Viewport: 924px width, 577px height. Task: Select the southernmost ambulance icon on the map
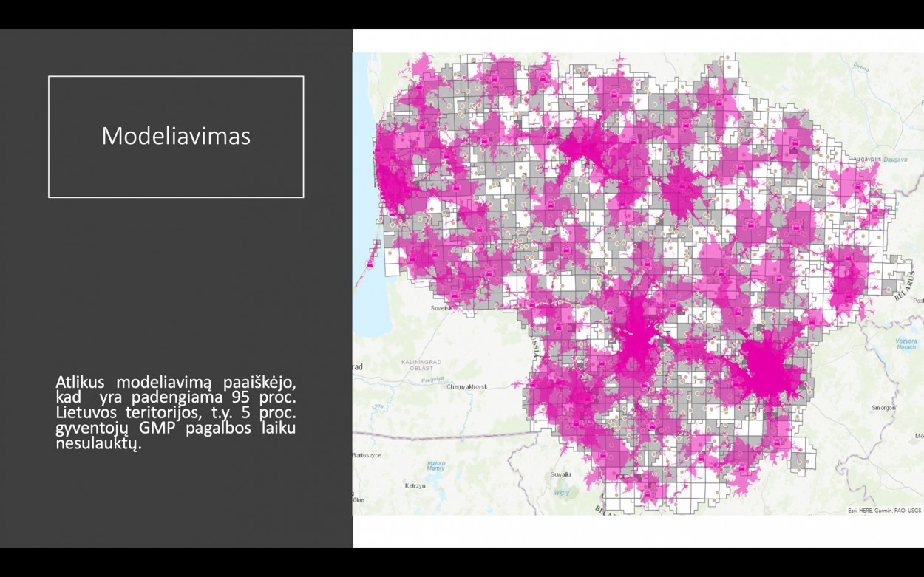click(x=648, y=494)
